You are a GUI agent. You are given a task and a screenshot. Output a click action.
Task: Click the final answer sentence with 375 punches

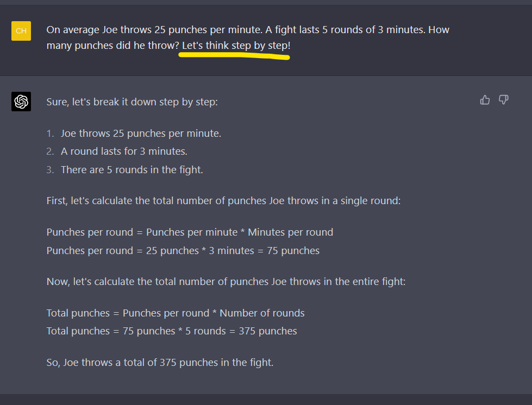click(160, 362)
